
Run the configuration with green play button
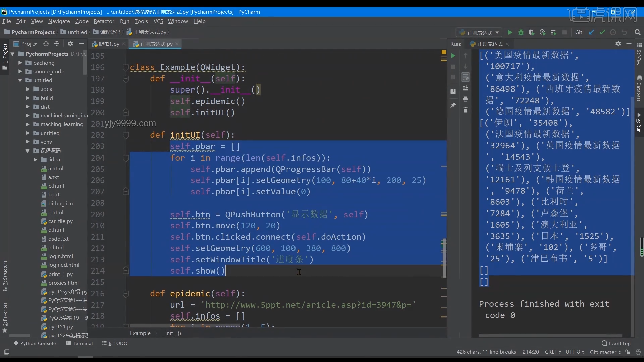click(x=510, y=32)
